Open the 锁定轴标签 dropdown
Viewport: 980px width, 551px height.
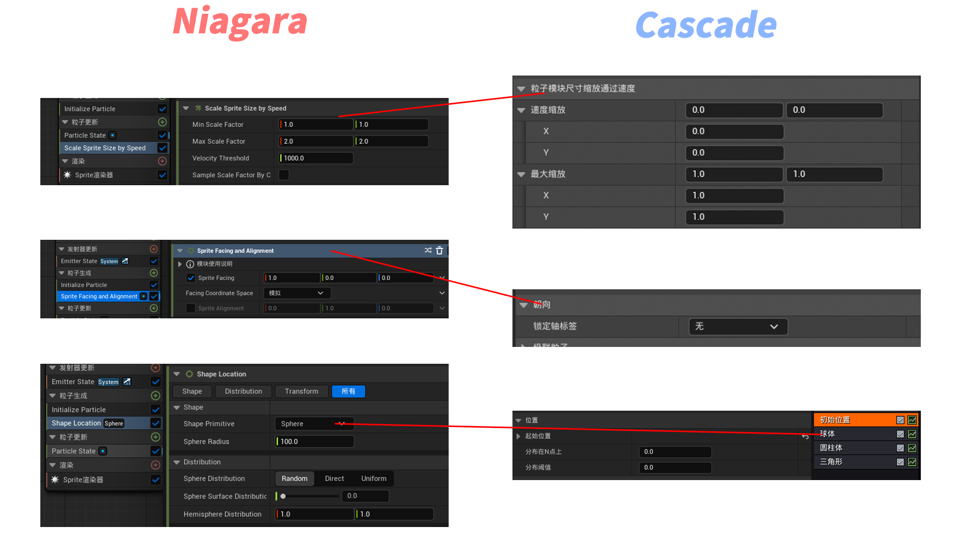point(738,327)
